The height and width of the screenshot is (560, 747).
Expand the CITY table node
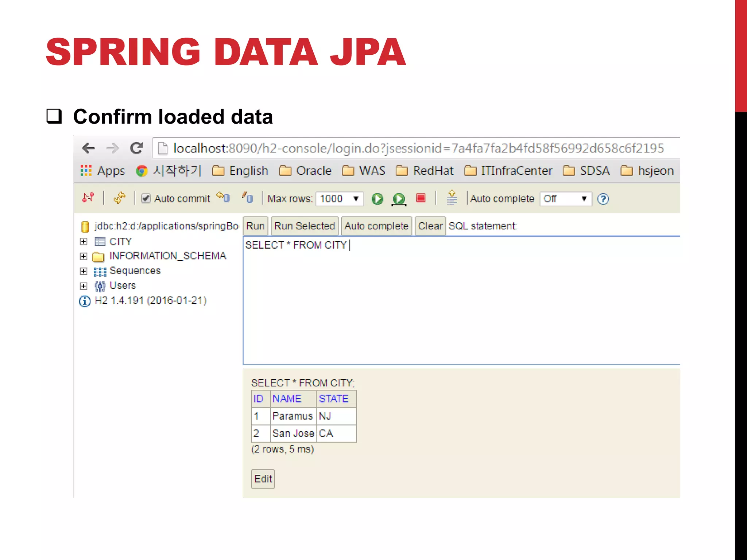point(84,242)
